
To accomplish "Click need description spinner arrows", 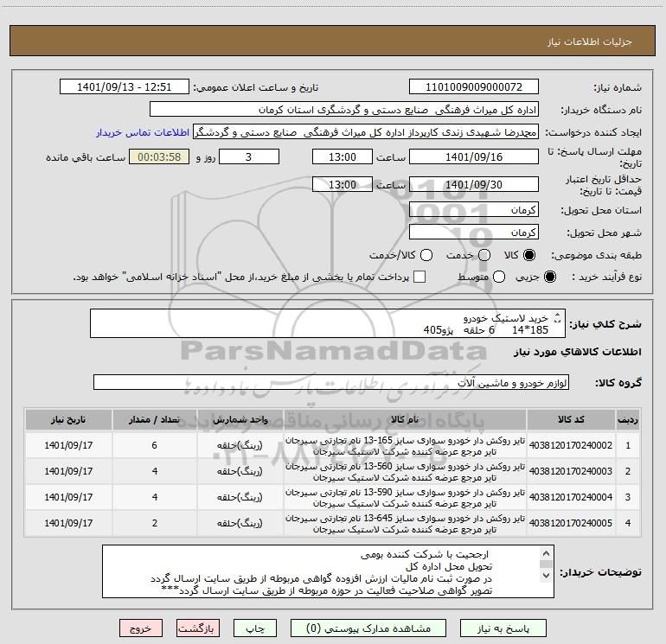I will click(558, 317).
